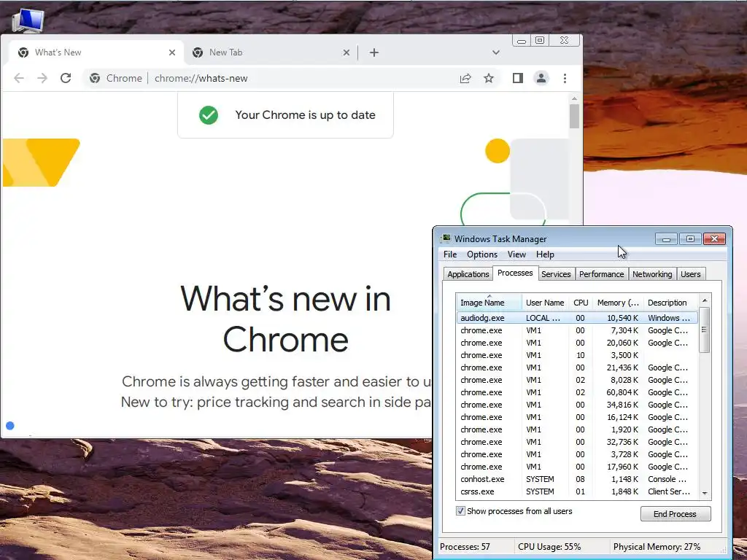The width and height of the screenshot is (747, 560).
Task: Select the audiodg.exe process row
Action: click(577, 318)
